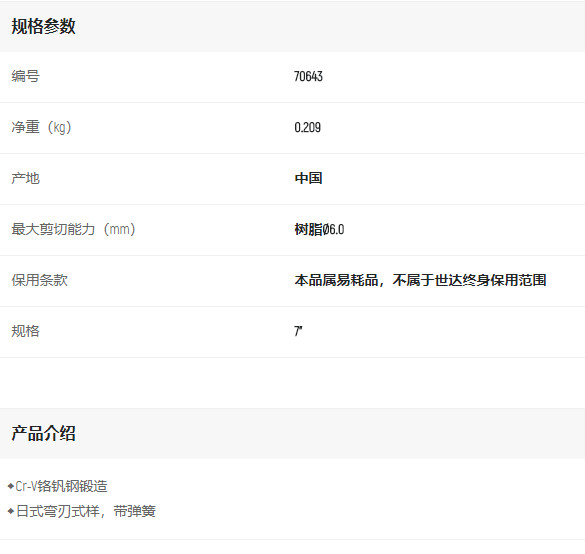585x554 pixels.
Task: Click the 产地 row label
Action: [x=25, y=178]
